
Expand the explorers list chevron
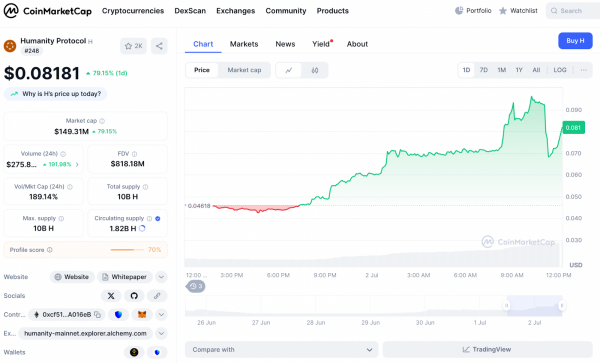click(161, 333)
